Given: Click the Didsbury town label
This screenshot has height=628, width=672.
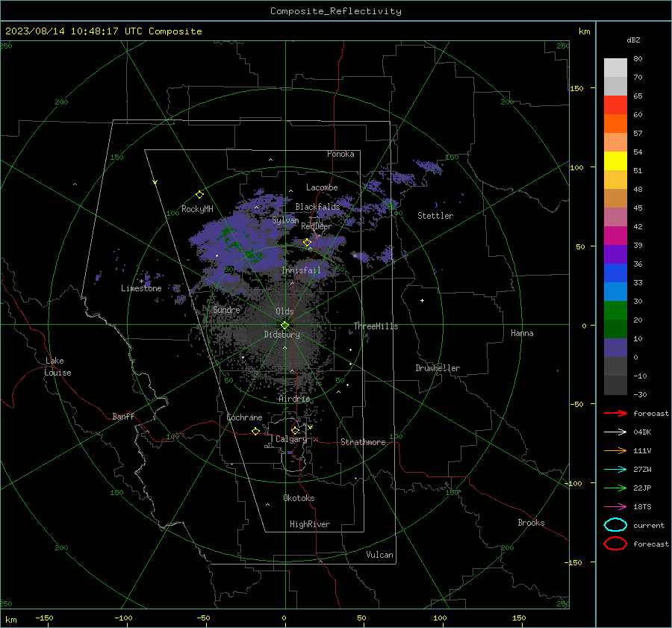Looking at the screenshot, I should [281, 335].
